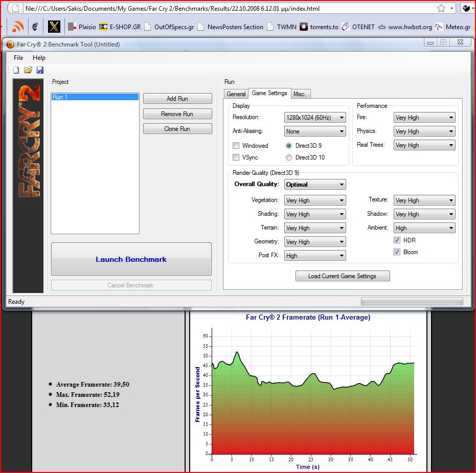Open the Post FX dropdown
This screenshot has height=473, width=476.
point(315,256)
